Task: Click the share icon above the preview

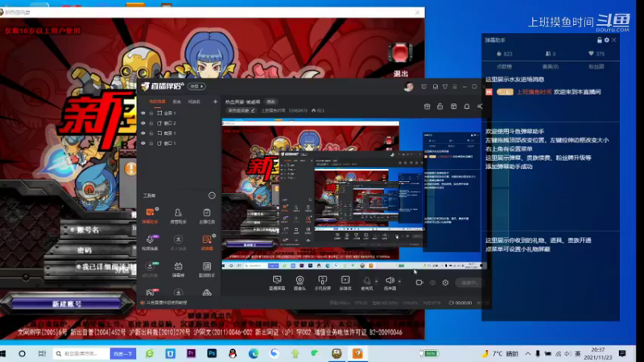Action: (480, 106)
